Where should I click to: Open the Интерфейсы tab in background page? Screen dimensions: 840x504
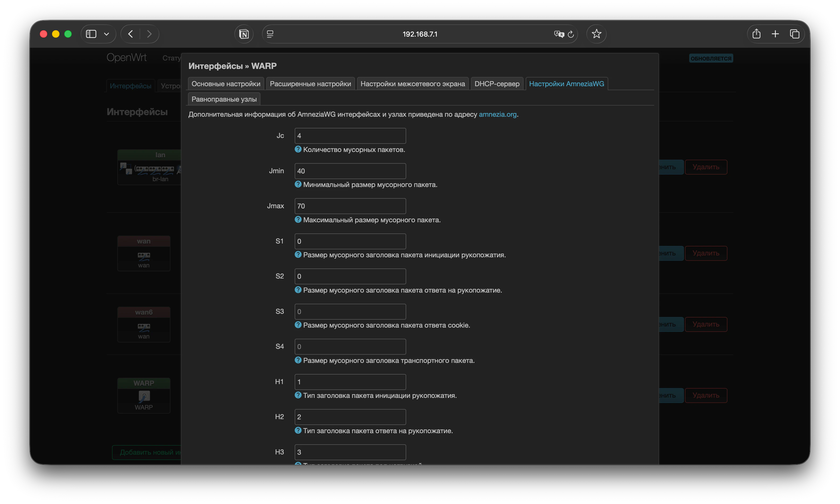pos(130,86)
